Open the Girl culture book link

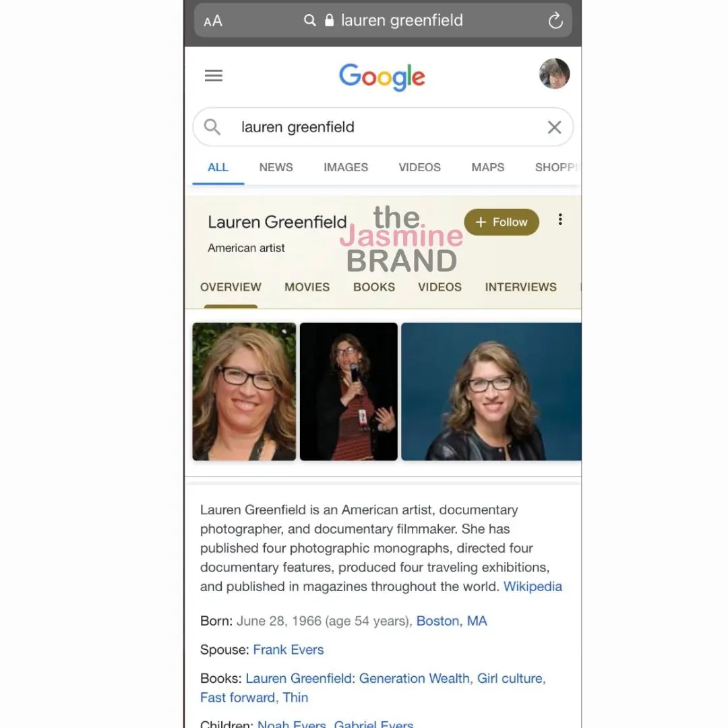click(x=510, y=678)
